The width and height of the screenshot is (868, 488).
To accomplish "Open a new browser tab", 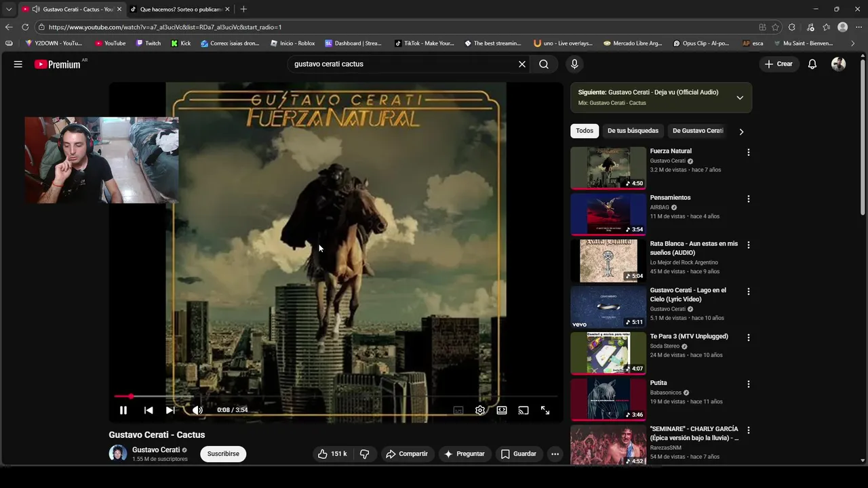I will pyautogui.click(x=243, y=9).
